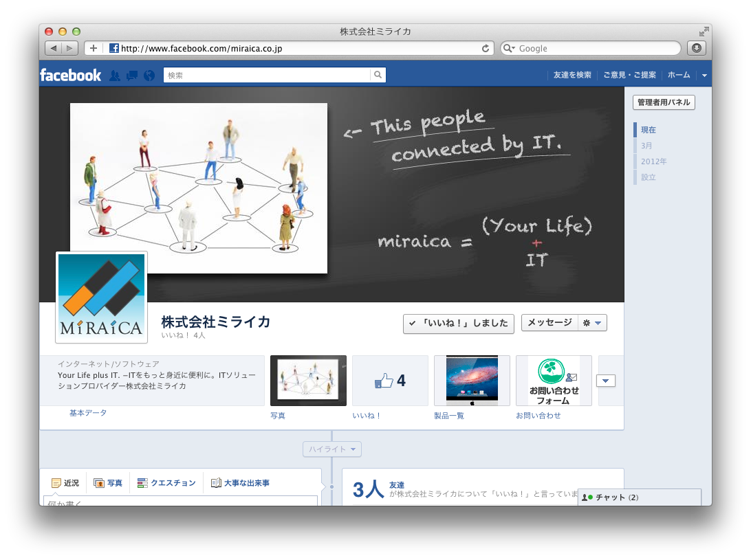Open the お問い合わせフォーム tile

[x=554, y=381]
